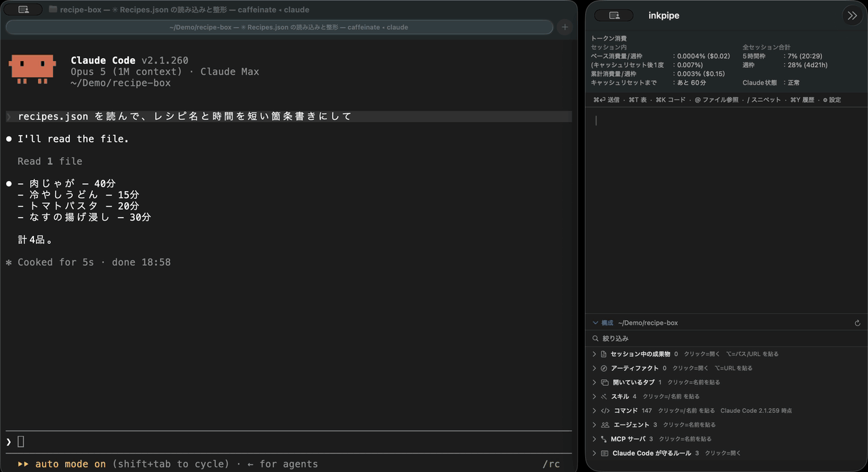The width and height of the screenshot is (868, 472).
Task: Click the '冷やしうどん — 15分' line
Action: click(x=78, y=195)
